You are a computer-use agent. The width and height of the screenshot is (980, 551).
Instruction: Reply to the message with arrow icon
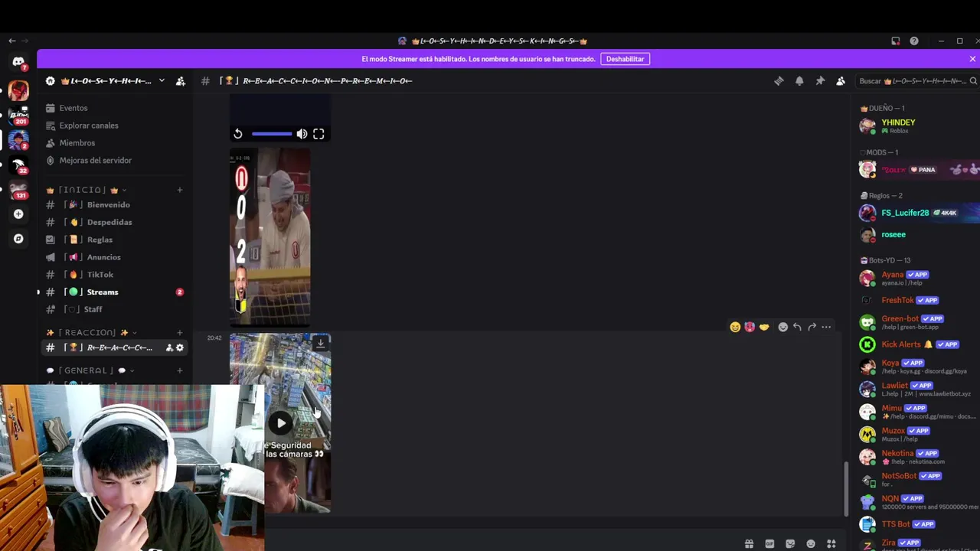point(797,327)
